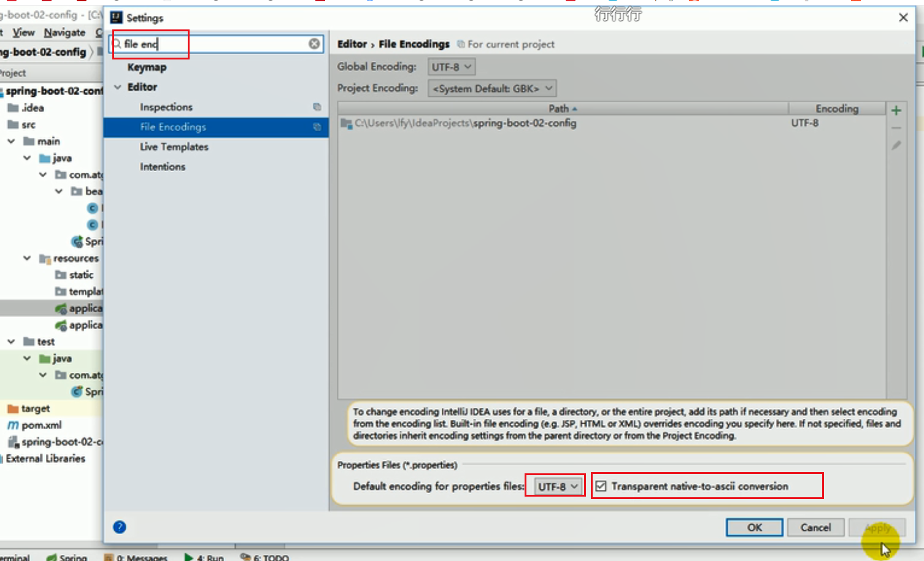Select the spring-boot-02-config path row
This screenshot has height=561, width=924.
[612, 123]
